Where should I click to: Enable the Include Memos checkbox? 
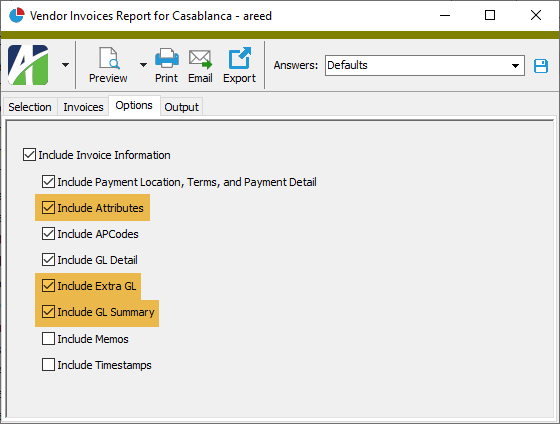coord(48,339)
